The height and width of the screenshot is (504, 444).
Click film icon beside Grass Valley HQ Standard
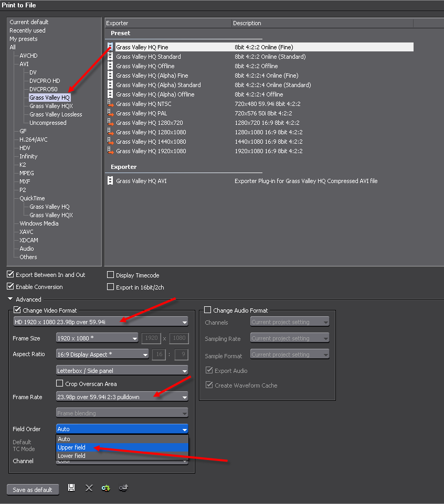[110, 57]
